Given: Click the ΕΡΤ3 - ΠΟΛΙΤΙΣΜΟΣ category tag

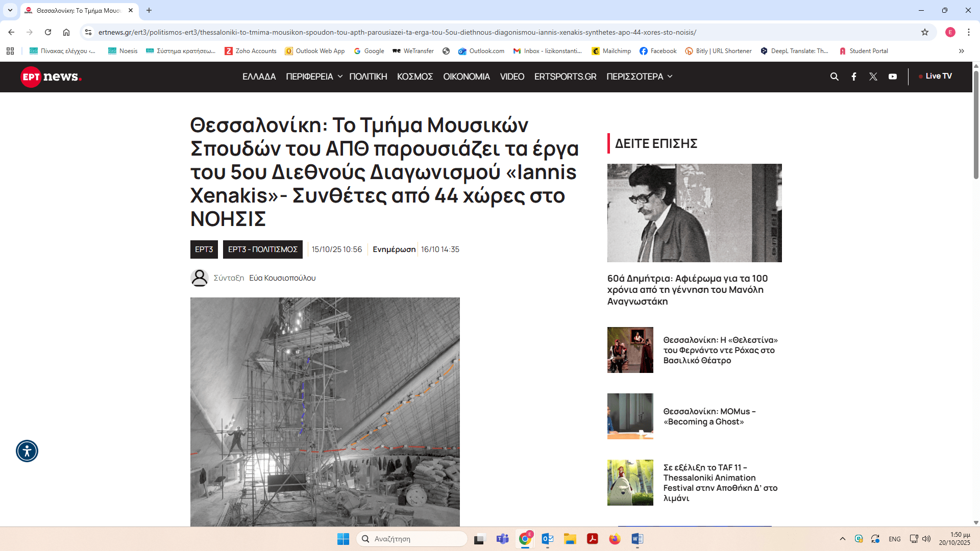Looking at the screenshot, I should (x=262, y=249).
